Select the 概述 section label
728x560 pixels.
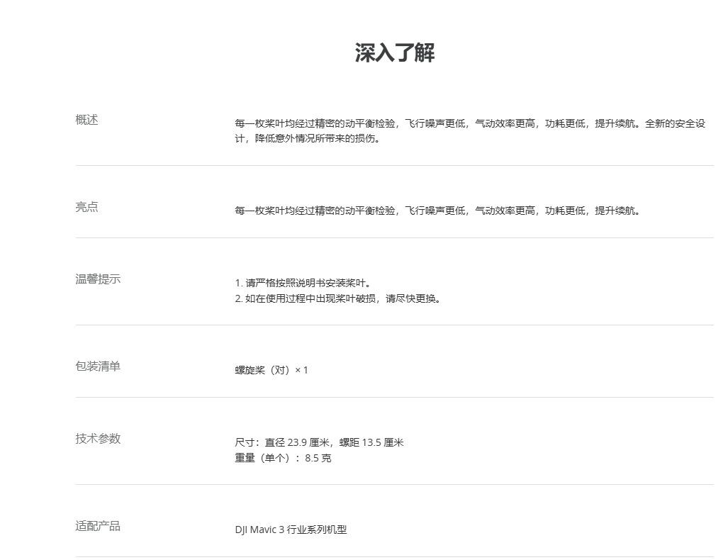[x=86, y=120]
